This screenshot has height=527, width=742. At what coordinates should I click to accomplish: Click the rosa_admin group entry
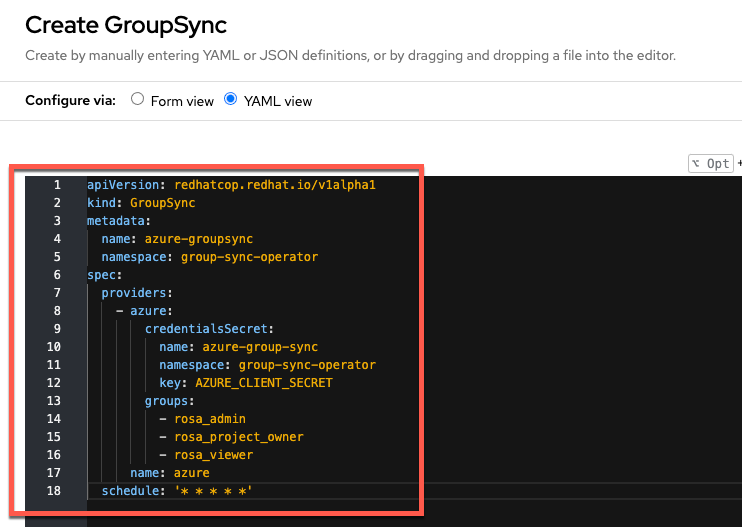point(210,419)
